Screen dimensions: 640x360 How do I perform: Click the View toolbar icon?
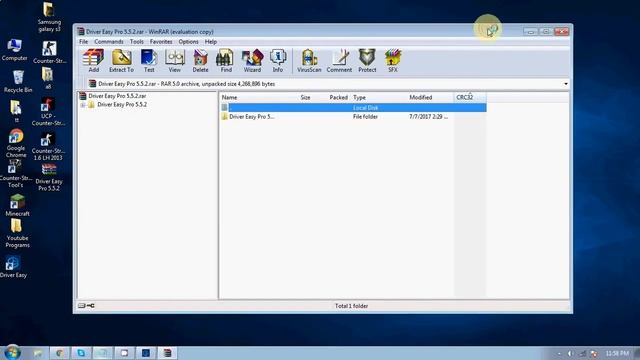[175, 60]
